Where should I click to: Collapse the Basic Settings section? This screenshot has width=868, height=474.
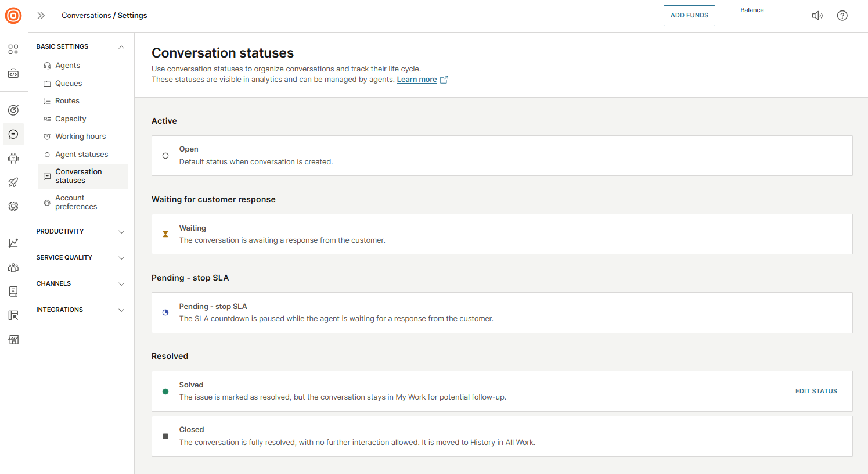pyautogui.click(x=121, y=47)
